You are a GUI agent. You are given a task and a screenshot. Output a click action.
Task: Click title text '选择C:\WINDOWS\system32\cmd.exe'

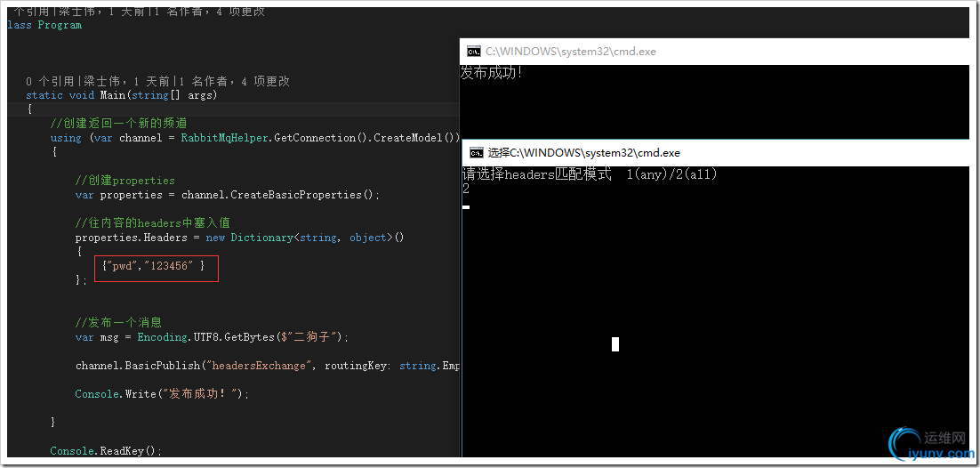(583, 153)
